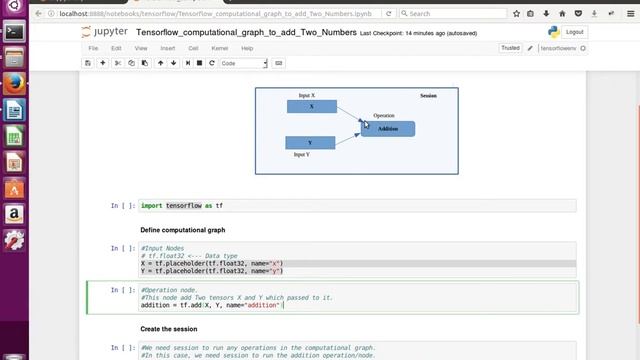
Task: Reload the page with refresh icon
Action: coord(389,13)
